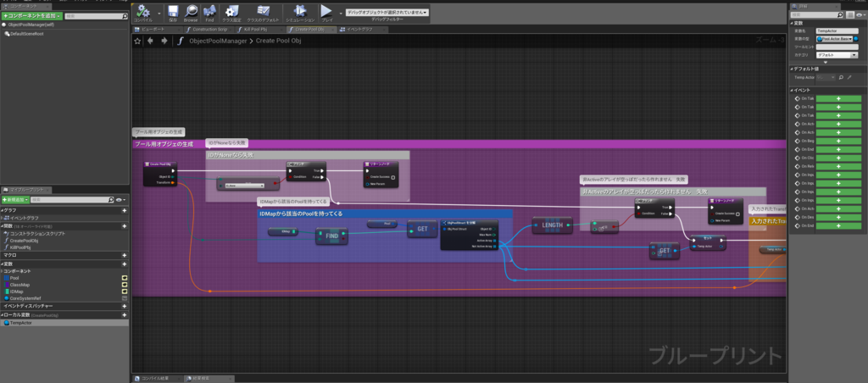Add local variable with ローカル変数 plus button
This screenshot has width=868, height=383.
(x=124, y=315)
